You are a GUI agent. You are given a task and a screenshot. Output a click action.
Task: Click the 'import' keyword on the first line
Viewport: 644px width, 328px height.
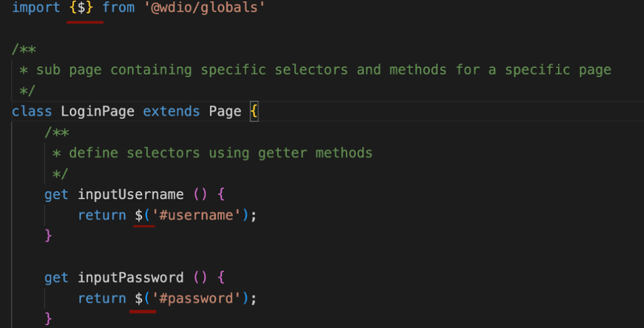point(36,8)
